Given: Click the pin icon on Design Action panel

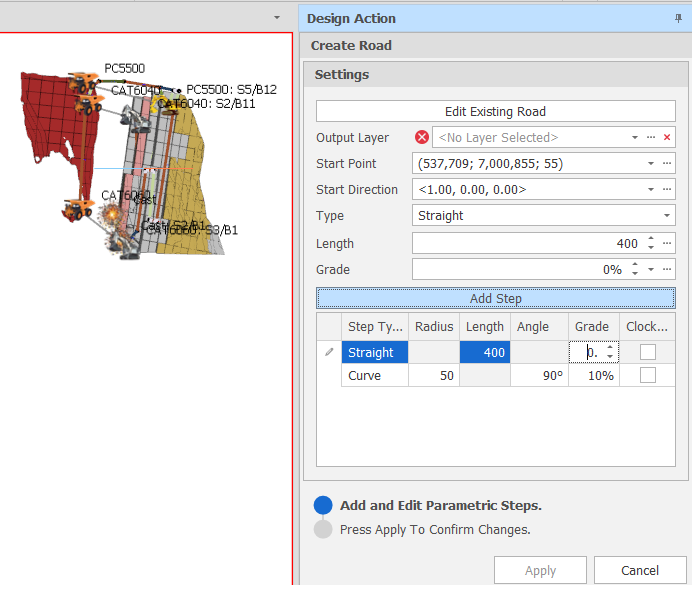Looking at the screenshot, I should (680, 19).
